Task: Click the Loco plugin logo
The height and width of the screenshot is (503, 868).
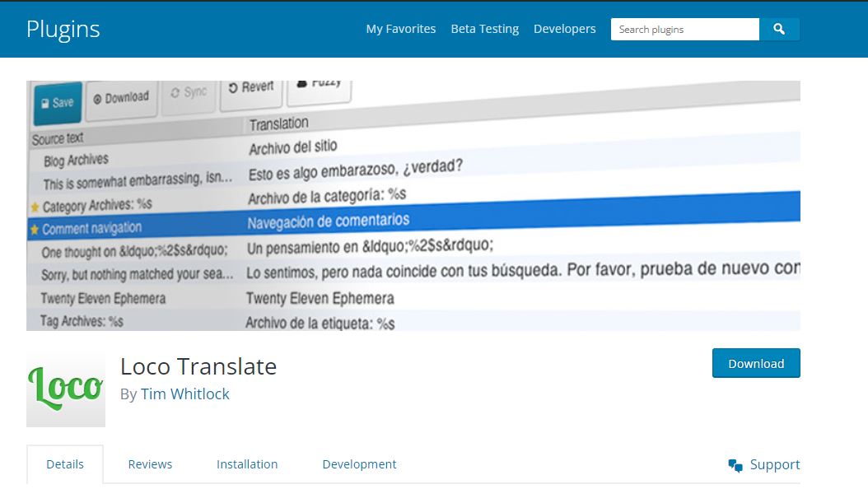Action: pos(66,388)
